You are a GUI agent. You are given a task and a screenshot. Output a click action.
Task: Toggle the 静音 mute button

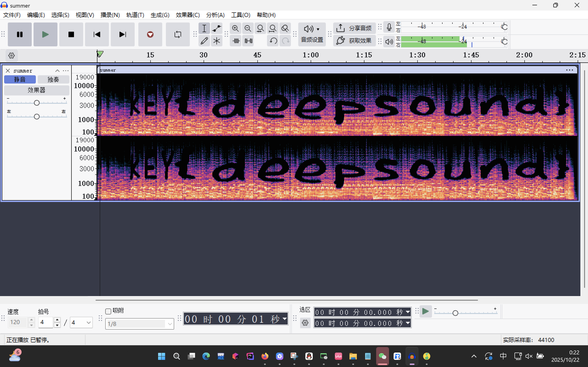pos(20,79)
